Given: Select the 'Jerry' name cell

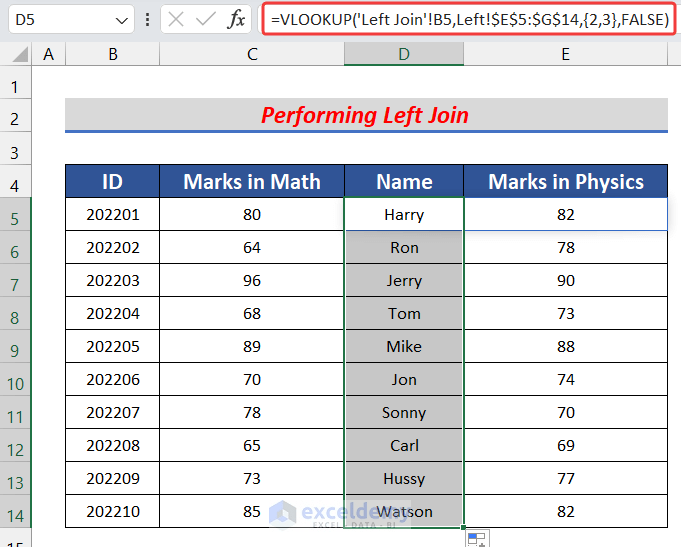Looking at the screenshot, I should [x=404, y=280].
